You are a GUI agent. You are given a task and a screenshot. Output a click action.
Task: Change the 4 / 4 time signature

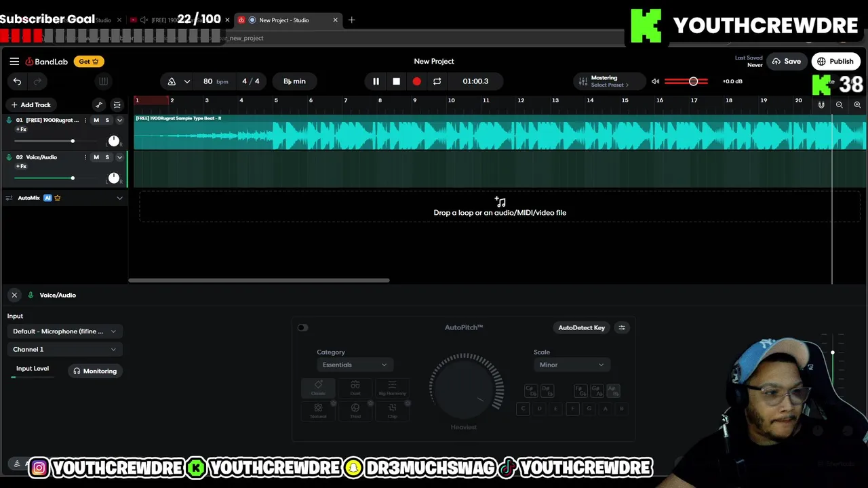(x=250, y=81)
